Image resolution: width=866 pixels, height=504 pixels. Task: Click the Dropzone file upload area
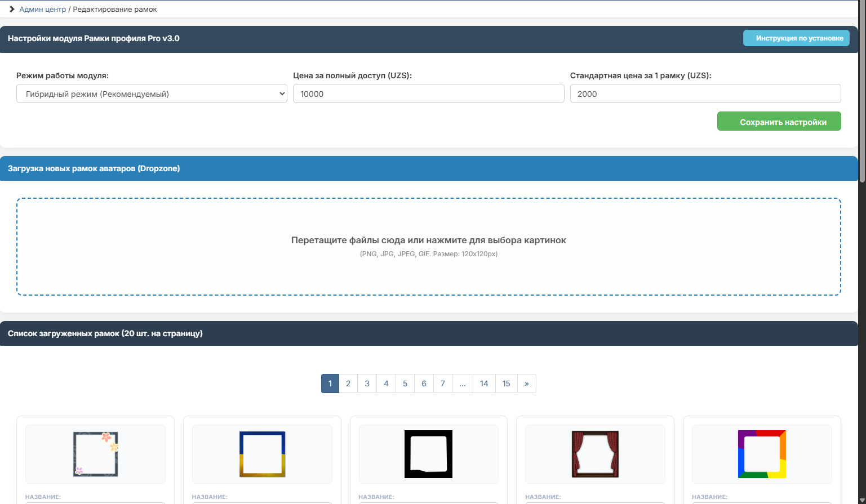pos(429,247)
